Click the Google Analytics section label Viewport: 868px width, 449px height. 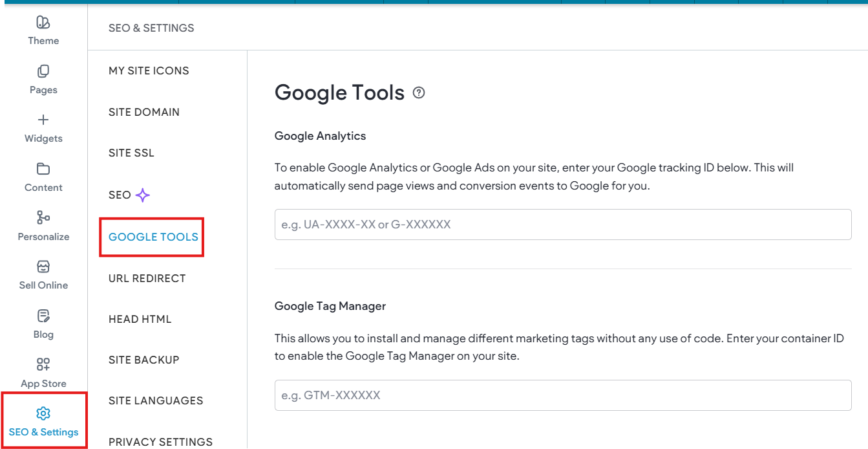(321, 136)
